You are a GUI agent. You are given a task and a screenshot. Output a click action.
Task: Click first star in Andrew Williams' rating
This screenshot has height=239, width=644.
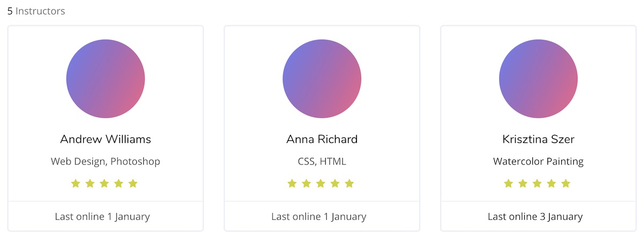76,184
